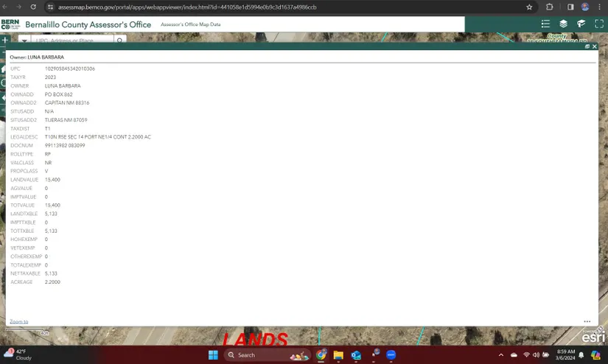Show hidden system tray icons chevron
608x364 pixels.
[514, 355]
